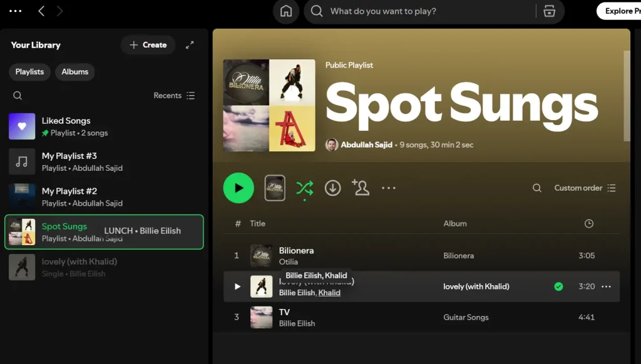Viewport: 641px width, 364px height.
Task: Click the Create button in Your Library
Action: coord(148,45)
